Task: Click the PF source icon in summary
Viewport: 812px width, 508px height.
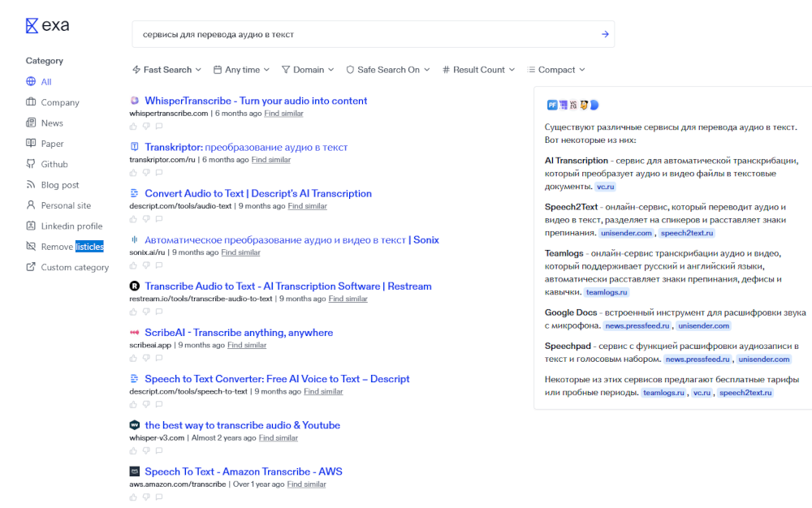Action: point(552,105)
